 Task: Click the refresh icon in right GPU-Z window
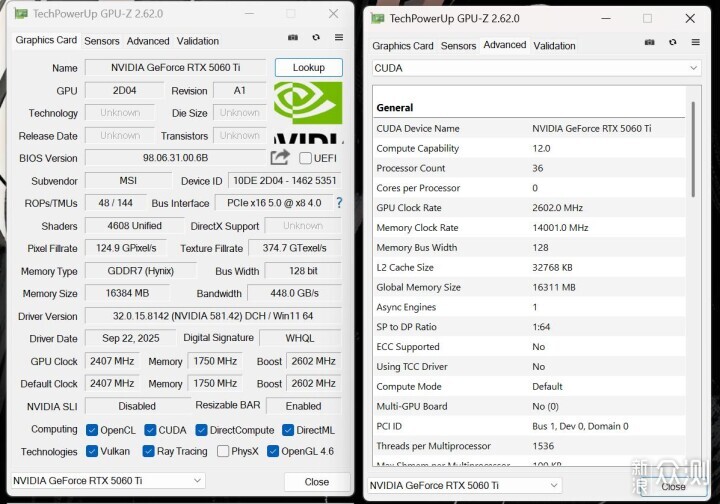(x=673, y=42)
